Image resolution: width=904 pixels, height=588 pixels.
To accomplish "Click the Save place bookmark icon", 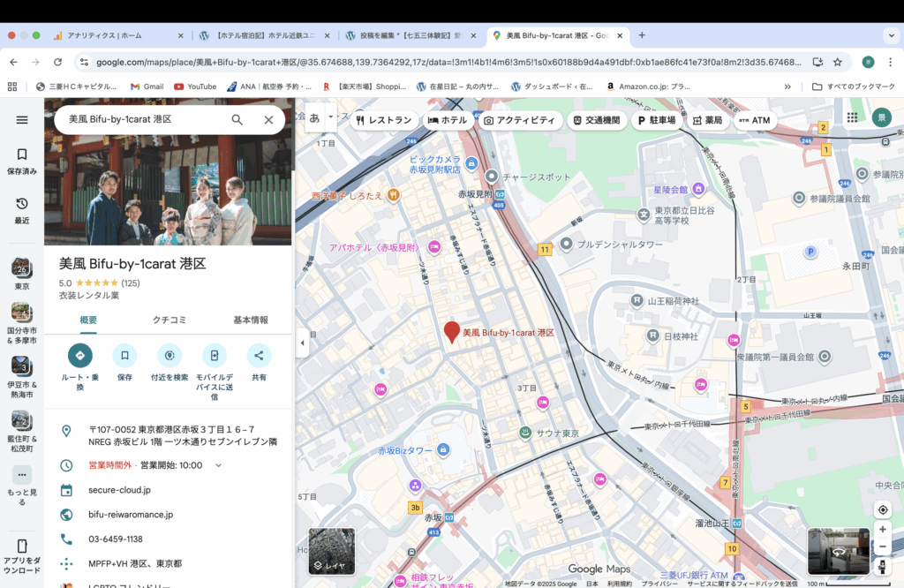I will (x=124, y=356).
